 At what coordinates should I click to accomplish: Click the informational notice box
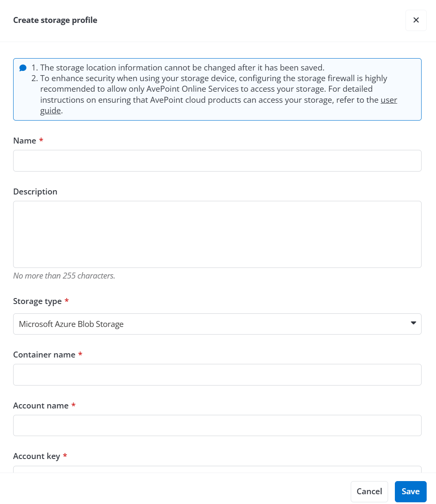217,89
